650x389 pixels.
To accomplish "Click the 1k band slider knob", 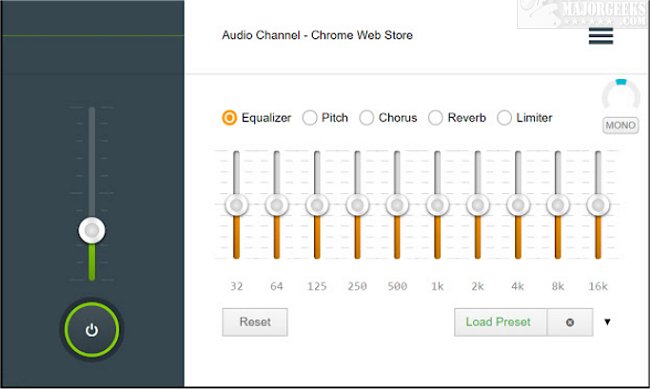I will pyautogui.click(x=437, y=204).
